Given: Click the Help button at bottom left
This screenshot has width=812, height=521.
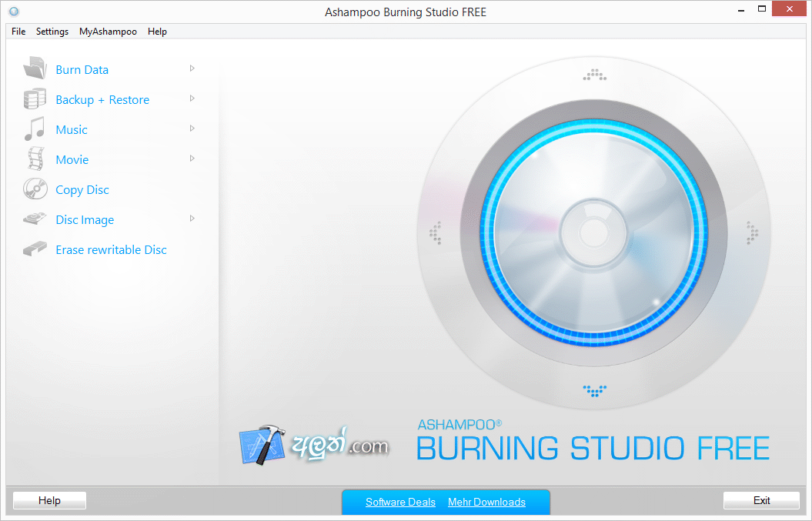Looking at the screenshot, I should point(49,500).
